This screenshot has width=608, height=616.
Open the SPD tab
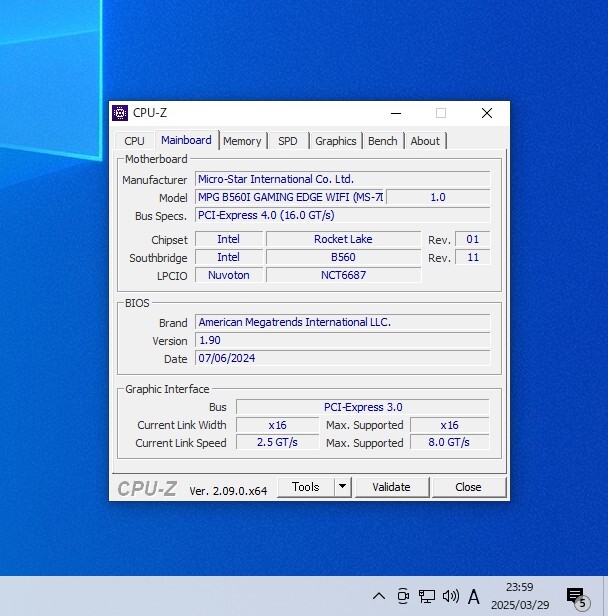tap(288, 141)
